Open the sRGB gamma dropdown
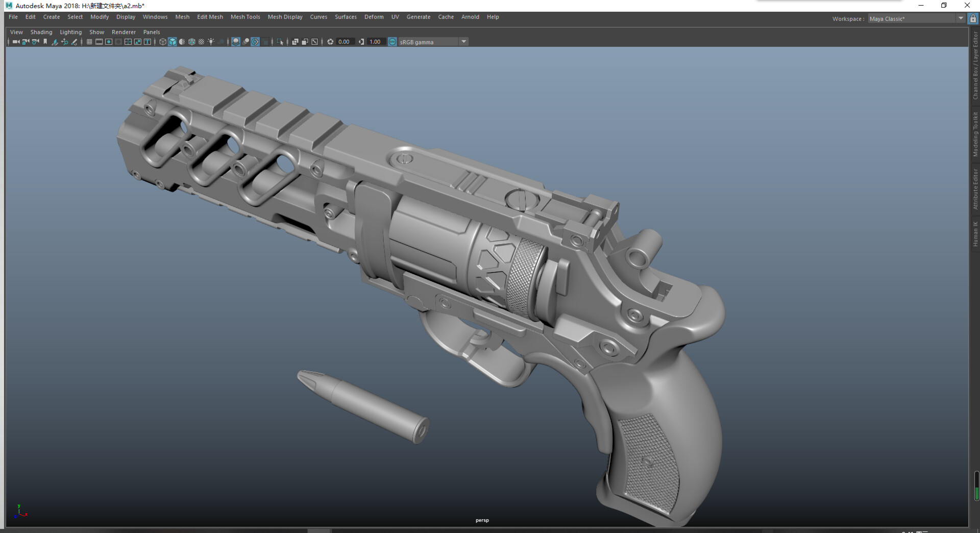 [462, 42]
